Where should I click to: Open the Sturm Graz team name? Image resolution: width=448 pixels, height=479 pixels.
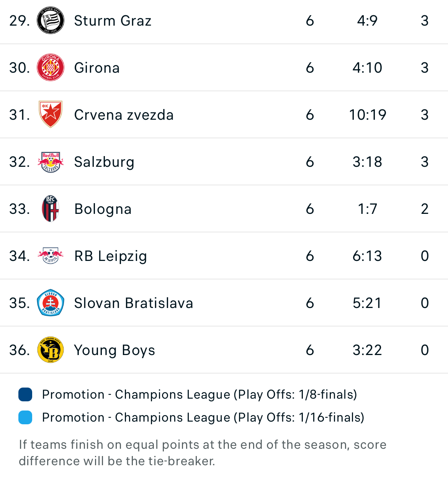113,21
